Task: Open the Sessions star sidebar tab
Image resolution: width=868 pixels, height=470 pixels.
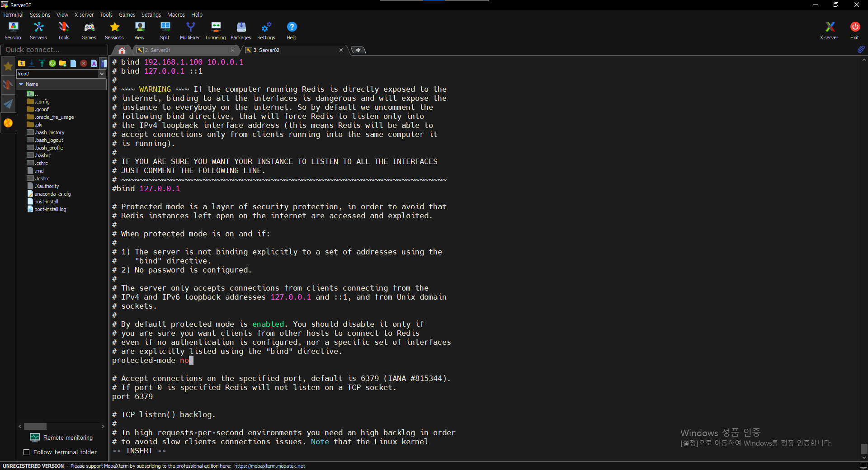Action: (x=8, y=66)
